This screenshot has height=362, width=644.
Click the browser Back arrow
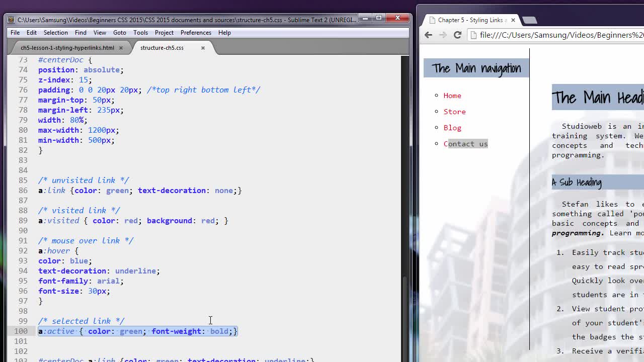click(x=428, y=35)
